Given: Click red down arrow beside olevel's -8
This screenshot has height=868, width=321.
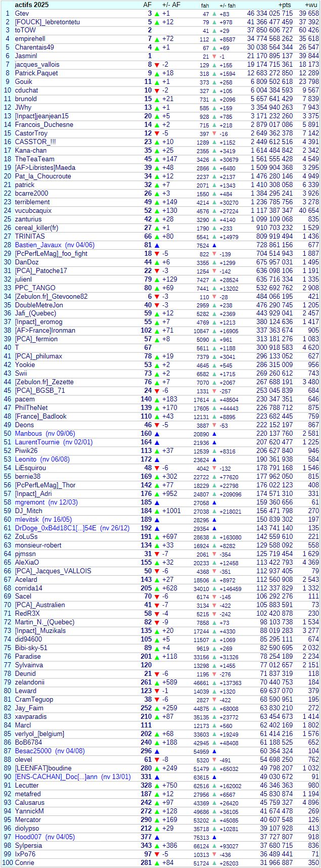Looking at the screenshot, I should [157, 760].
